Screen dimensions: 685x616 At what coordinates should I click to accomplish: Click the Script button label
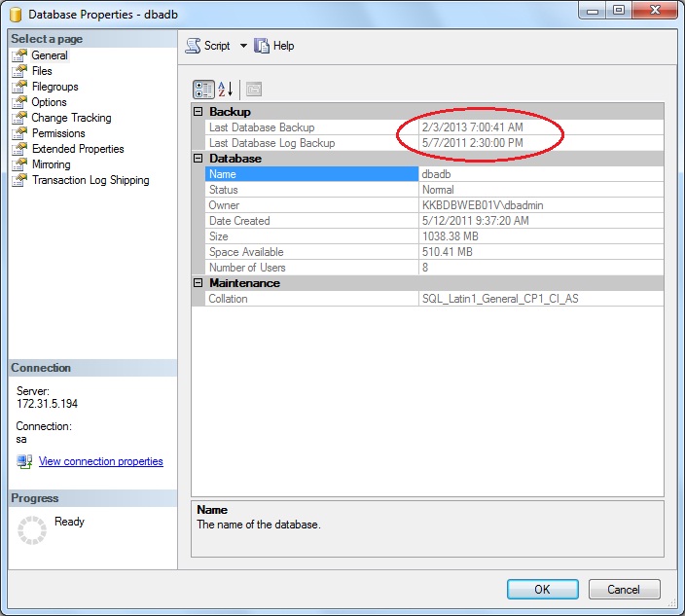[217, 46]
